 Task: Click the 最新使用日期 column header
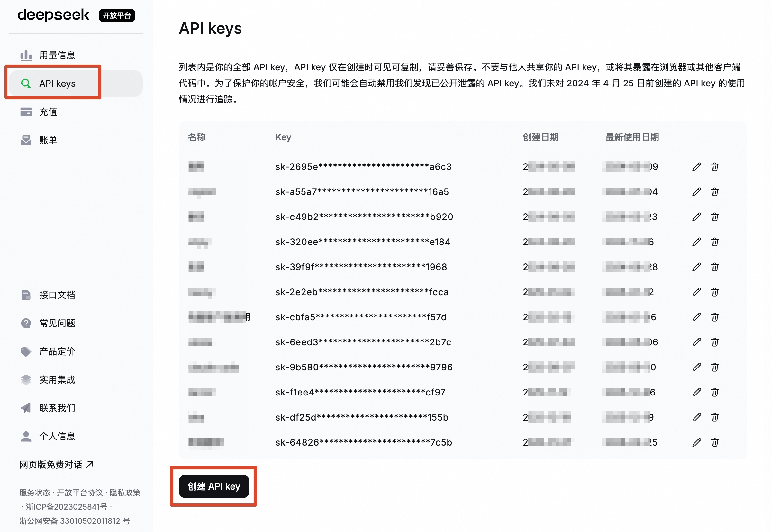click(x=632, y=137)
